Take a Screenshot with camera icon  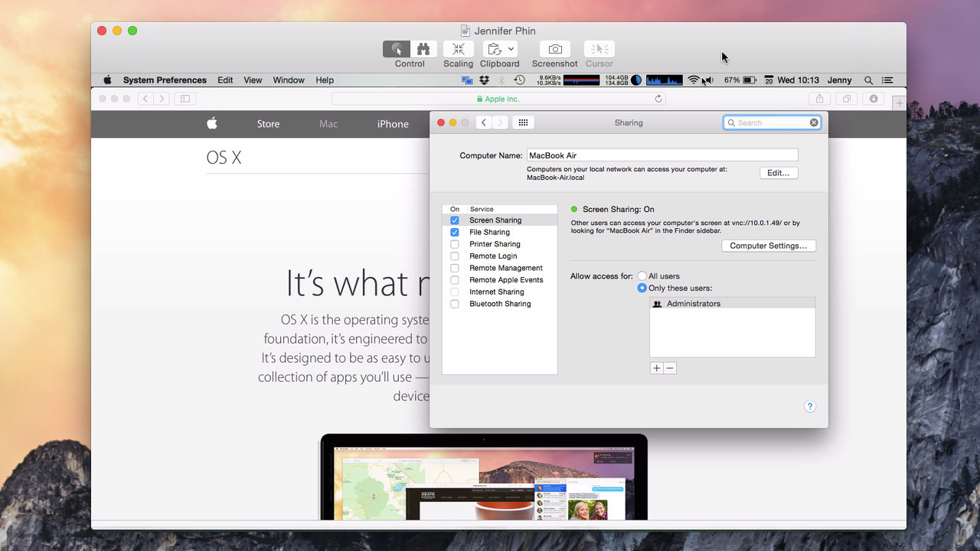(555, 49)
